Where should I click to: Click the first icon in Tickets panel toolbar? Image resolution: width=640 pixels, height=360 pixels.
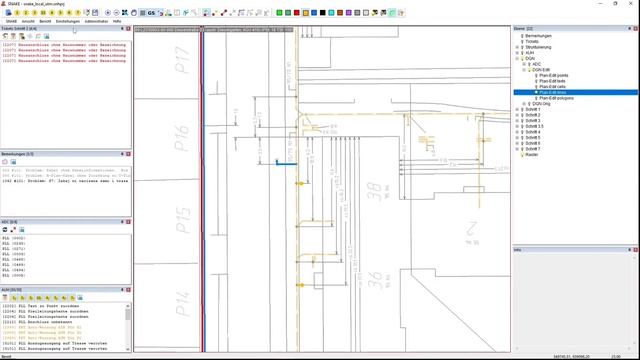[x=5, y=36]
